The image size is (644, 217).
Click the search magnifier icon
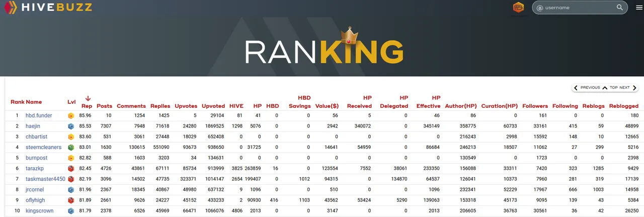coord(620,8)
